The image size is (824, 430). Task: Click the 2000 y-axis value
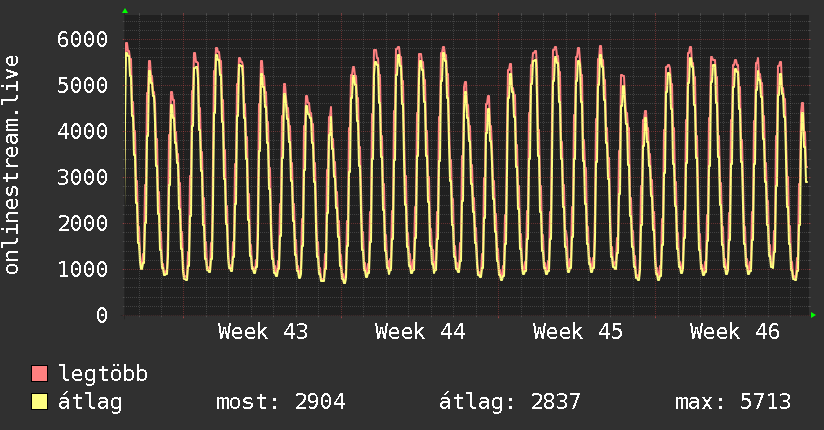click(83, 223)
